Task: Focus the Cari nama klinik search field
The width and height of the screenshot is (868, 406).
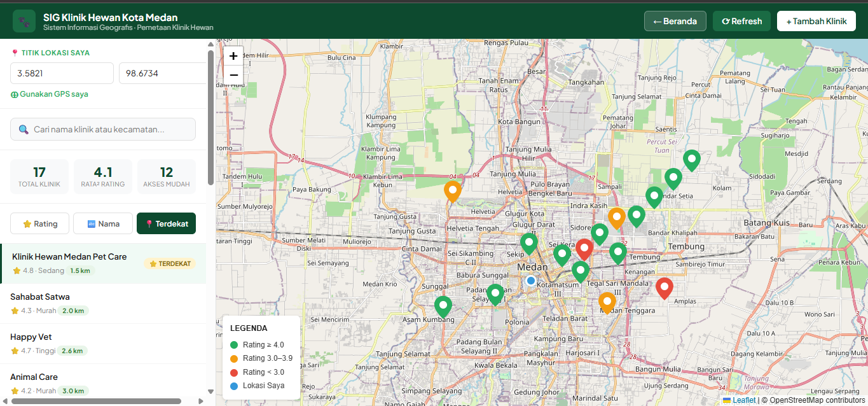Action: click(x=103, y=129)
